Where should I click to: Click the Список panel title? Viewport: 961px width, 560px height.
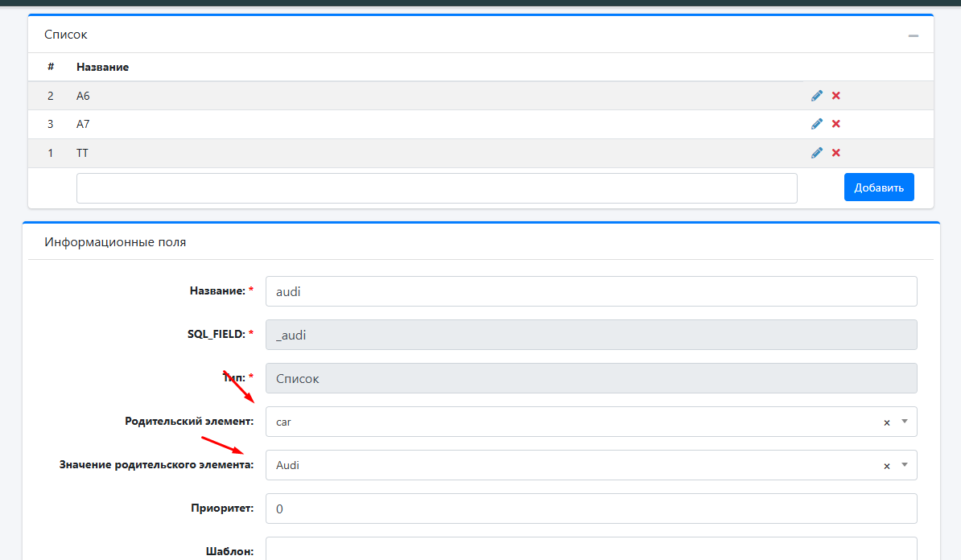click(65, 35)
